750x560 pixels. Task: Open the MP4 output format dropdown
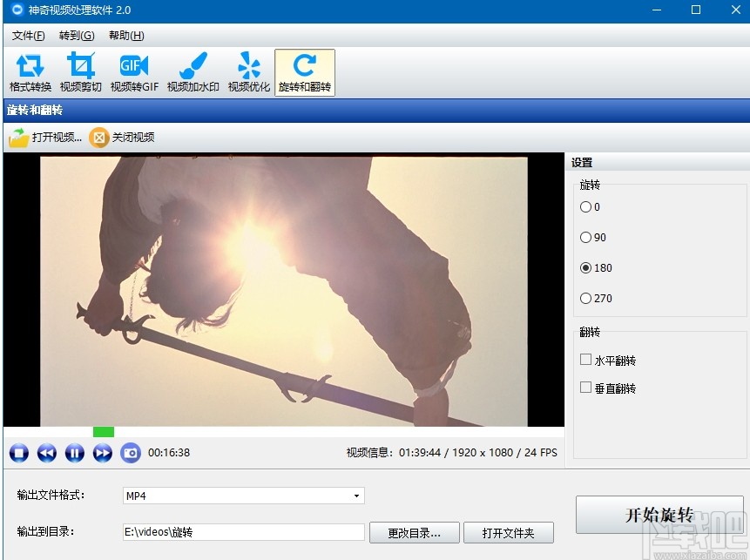356,495
